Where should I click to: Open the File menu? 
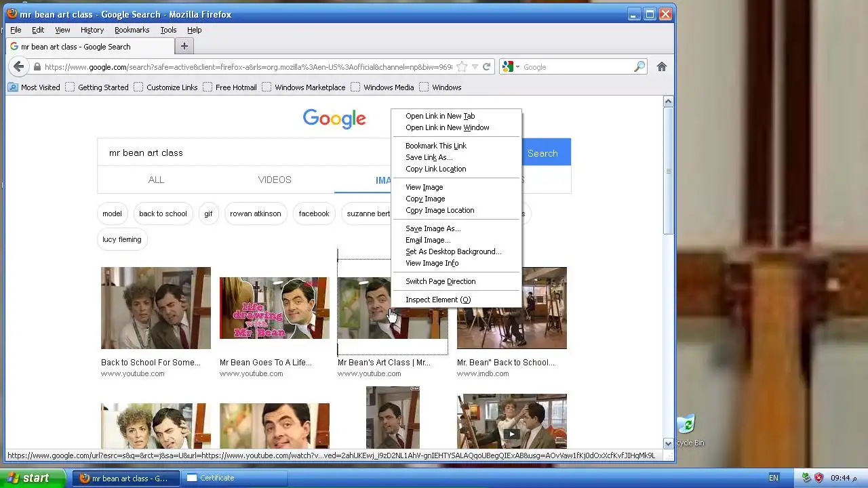[16, 30]
